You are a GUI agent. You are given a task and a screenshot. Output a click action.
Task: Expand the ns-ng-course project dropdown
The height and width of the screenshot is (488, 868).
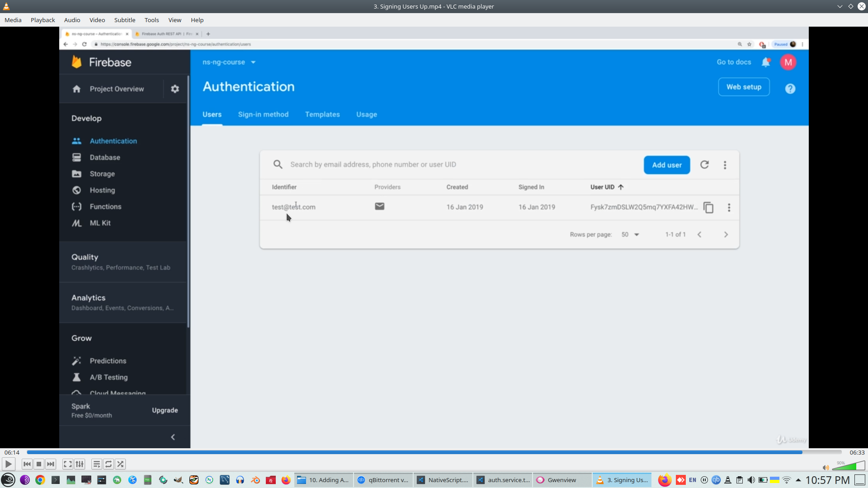(x=253, y=62)
